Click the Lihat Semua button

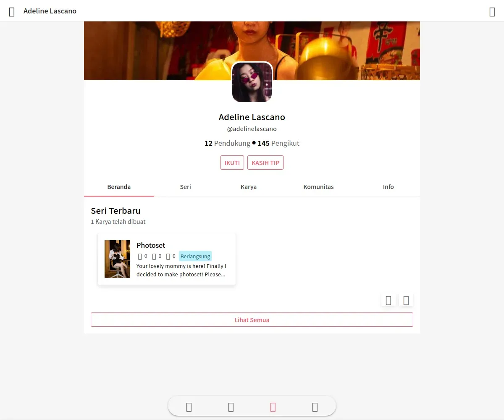click(x=252, y=320)
